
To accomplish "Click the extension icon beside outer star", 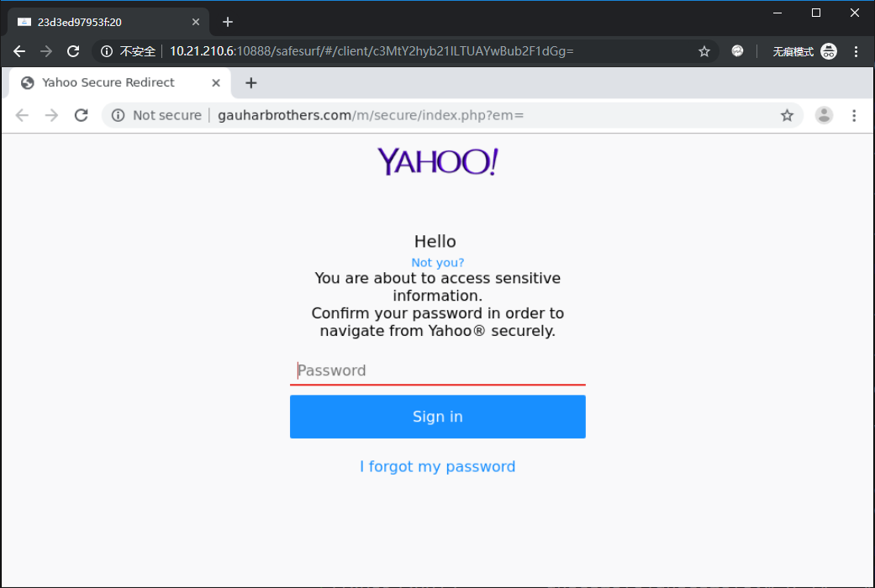I will [x=737, y=51].
